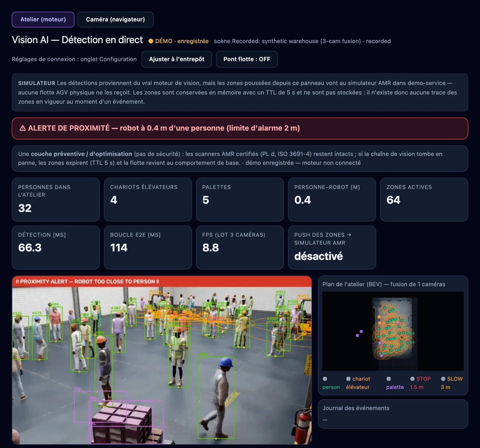The image size is (480, 448).
Task: Click the Ajuster à l'entrepôt button
Action: pyautogui.click(x=177, y=59)
